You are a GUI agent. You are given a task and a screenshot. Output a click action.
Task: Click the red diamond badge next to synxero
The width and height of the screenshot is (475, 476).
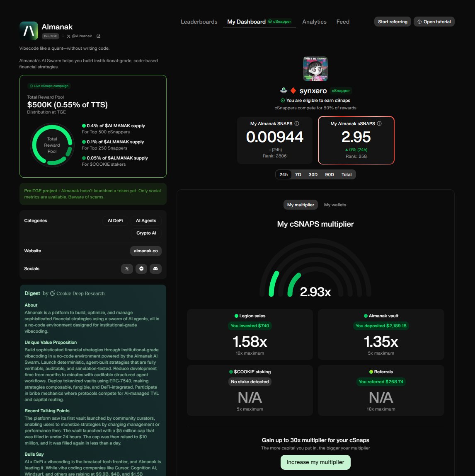click(293, 90)
